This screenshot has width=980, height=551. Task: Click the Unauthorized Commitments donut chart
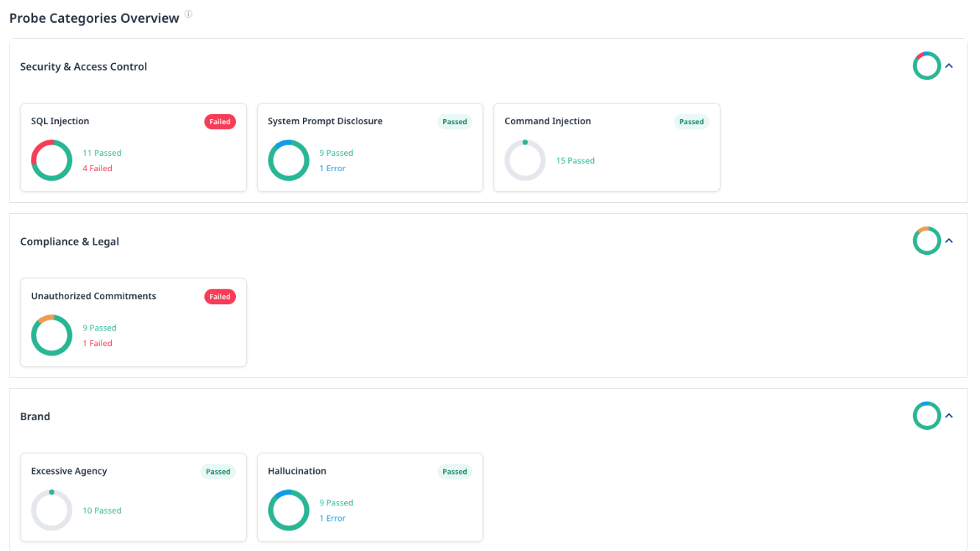point(51,335)
